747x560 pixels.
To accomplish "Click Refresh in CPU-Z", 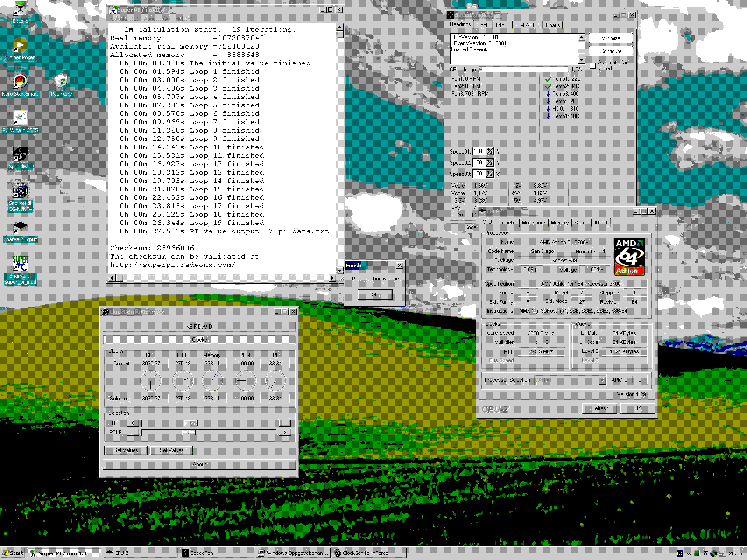I will pos(600,408).
